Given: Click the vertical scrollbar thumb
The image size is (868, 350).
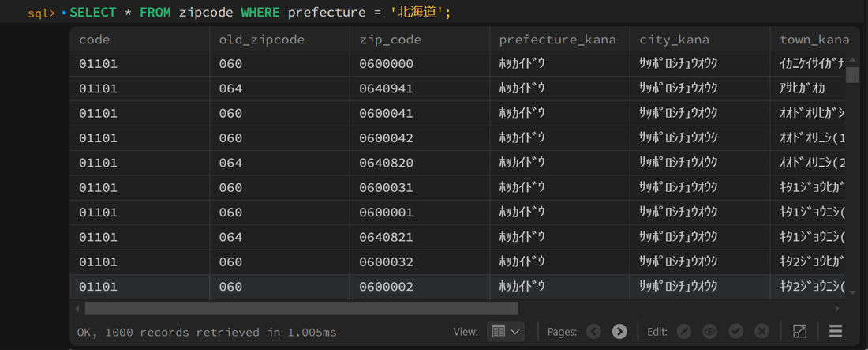Looking at the screenshot, I should tap(852, 75).
